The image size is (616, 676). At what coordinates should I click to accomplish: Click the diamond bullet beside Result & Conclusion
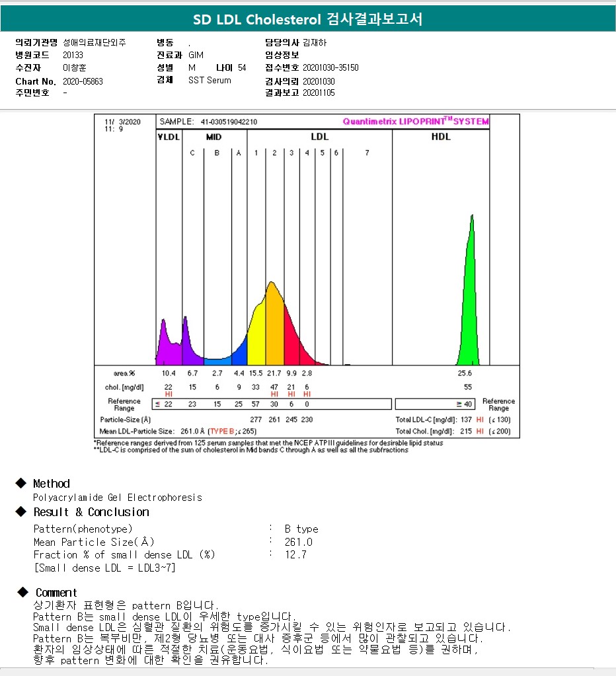point(22,512)
